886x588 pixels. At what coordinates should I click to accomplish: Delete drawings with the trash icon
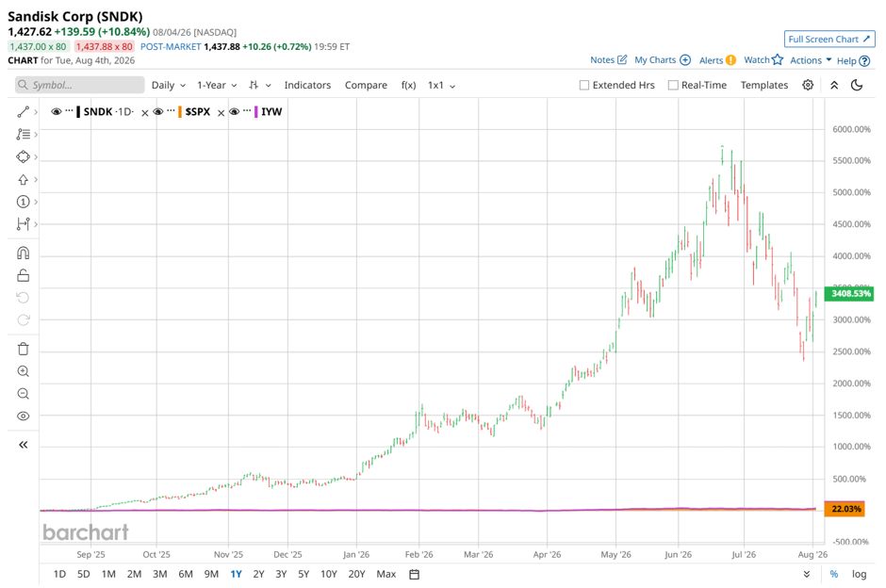[23, 349]
